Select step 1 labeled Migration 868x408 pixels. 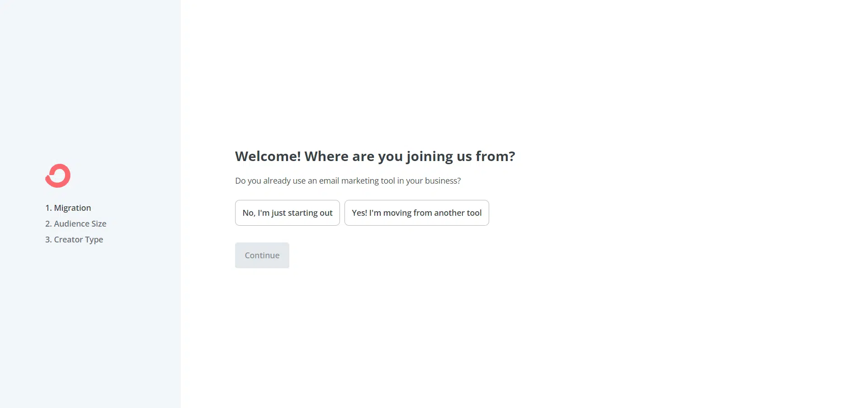click(x=68, y=208)
